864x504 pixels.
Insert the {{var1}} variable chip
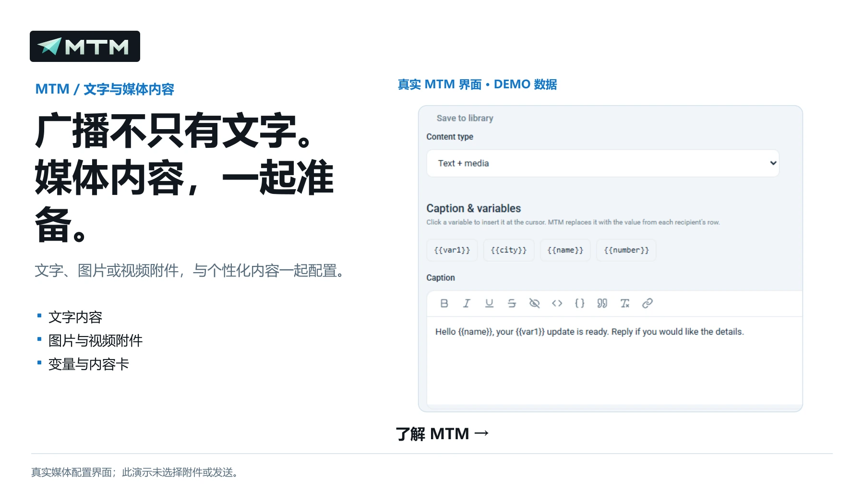[x=452, y=250]
